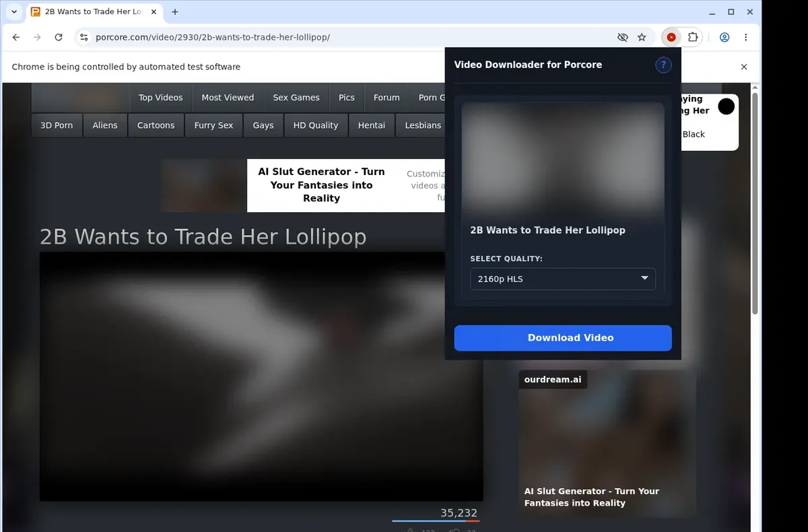Reload the current page
This screenshot has width=808, height=532.
coord(59,38)
